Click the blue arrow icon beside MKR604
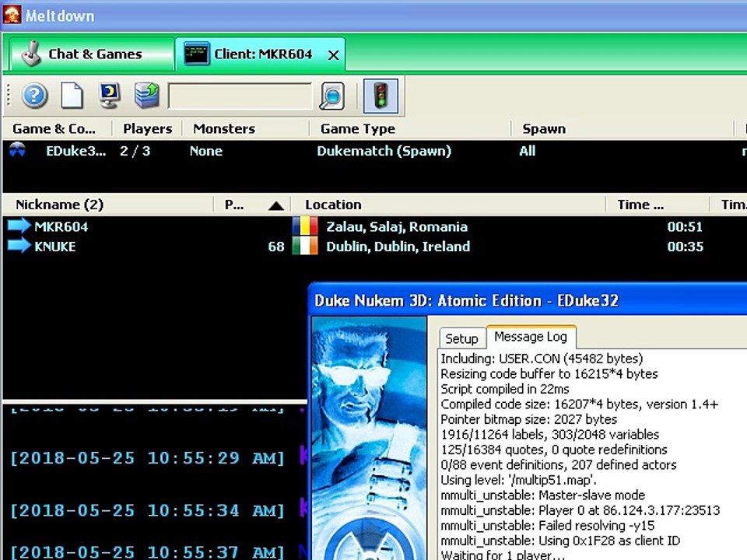This screenshot has height=560, width=747. 19,226
